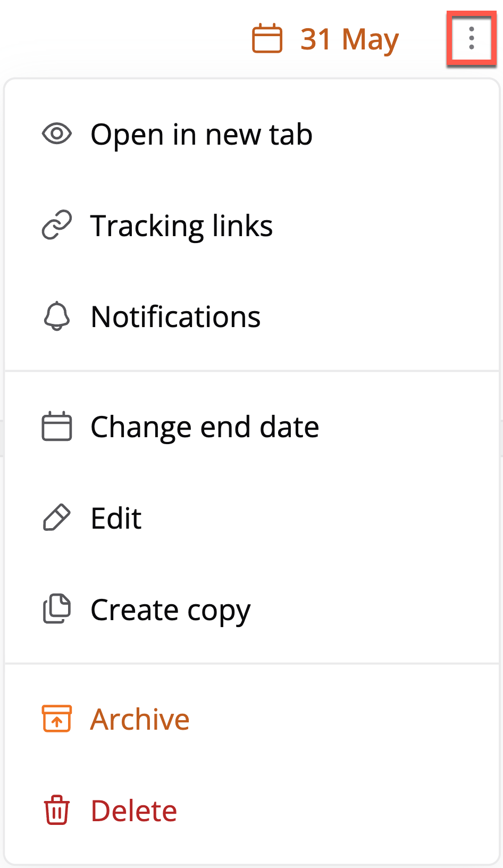Select the red Delete option text
This screenshot has height=868, width=503.
(x=134, y=811)
